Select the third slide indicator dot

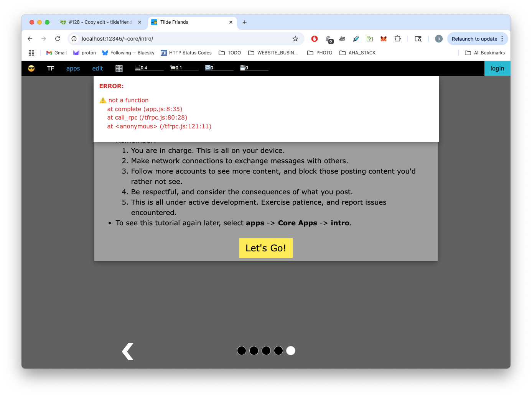pyautogui.click(x=266, y=351)
